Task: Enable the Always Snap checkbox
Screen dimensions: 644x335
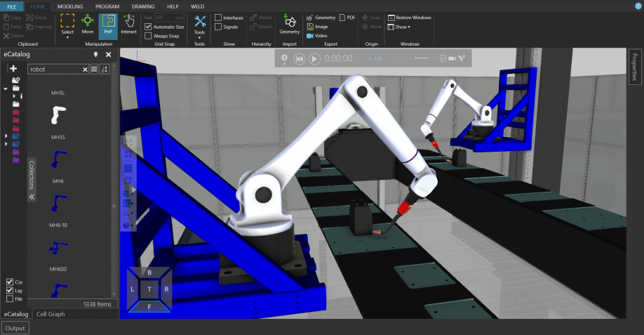Action: (148, 36)
